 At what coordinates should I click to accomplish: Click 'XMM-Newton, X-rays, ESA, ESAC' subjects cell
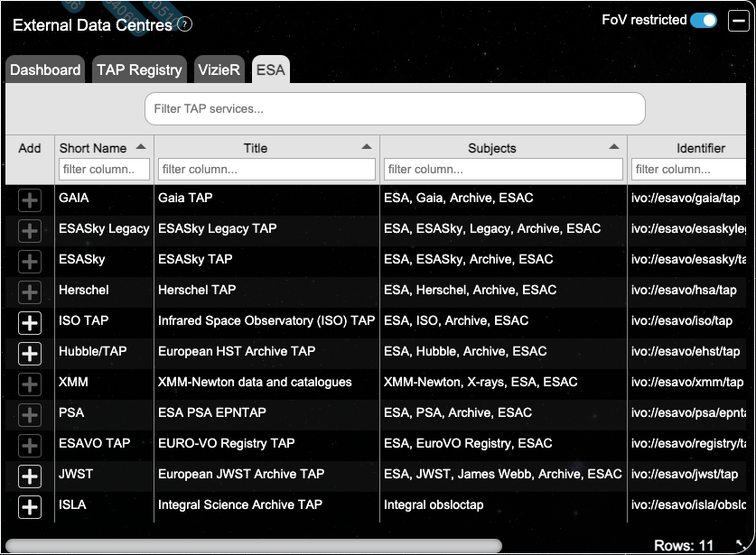click(x=503, y=382)
